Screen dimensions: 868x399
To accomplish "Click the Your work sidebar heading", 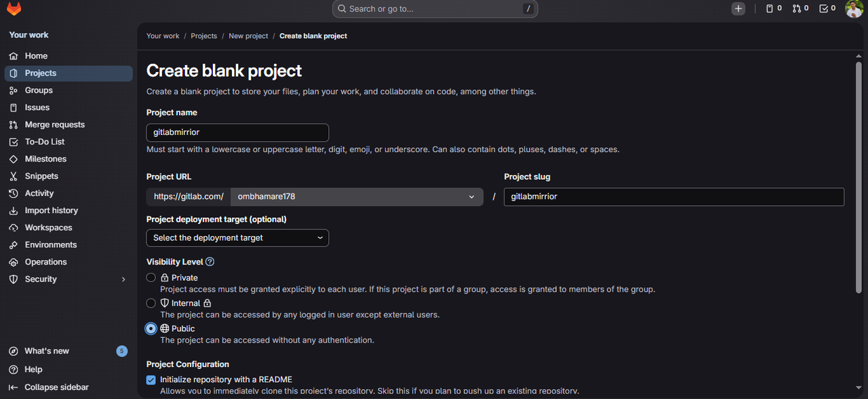I will pyautogui.click(x=28, y=35).
